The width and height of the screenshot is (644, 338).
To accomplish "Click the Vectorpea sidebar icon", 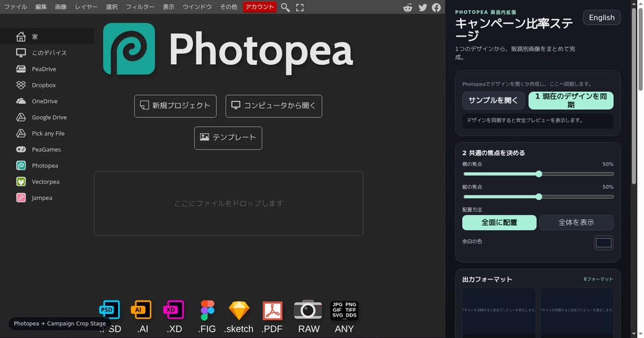I will tap(21, 182).
